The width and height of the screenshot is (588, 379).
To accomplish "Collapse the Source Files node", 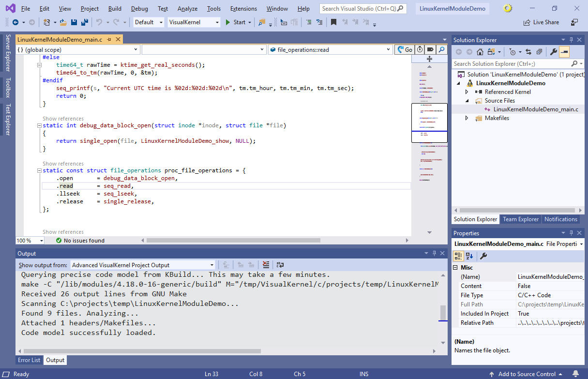I will click(x=467, y=101).
